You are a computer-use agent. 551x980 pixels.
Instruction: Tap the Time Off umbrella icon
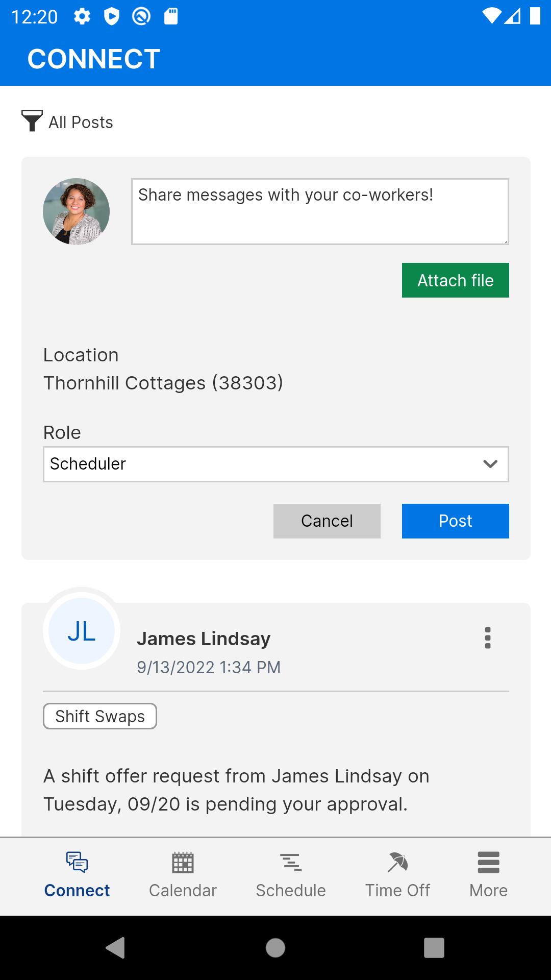[397, 862]
